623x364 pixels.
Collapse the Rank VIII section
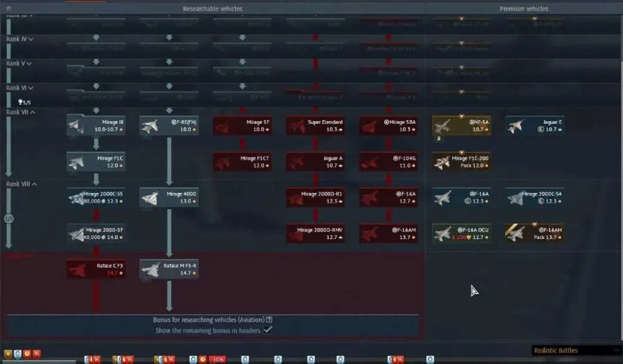coord(21,184)
